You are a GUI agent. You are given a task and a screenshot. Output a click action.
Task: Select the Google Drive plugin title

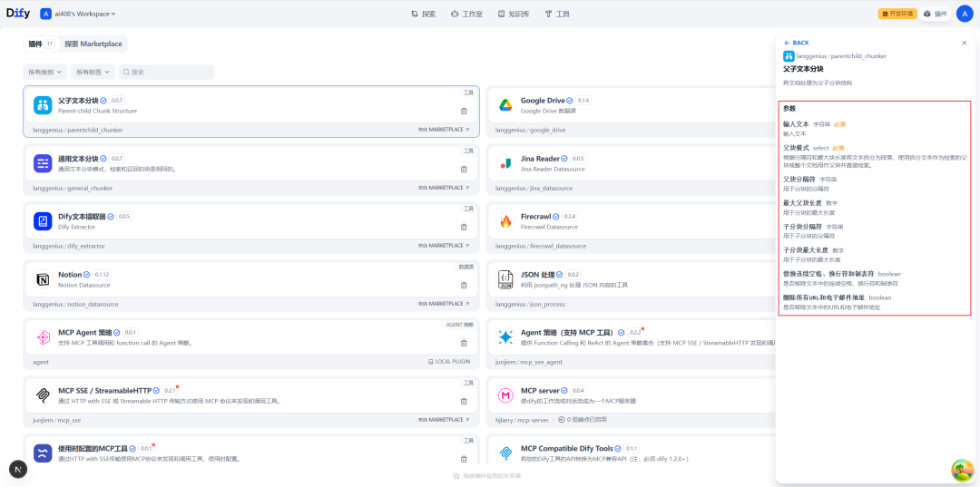point(543,101)
